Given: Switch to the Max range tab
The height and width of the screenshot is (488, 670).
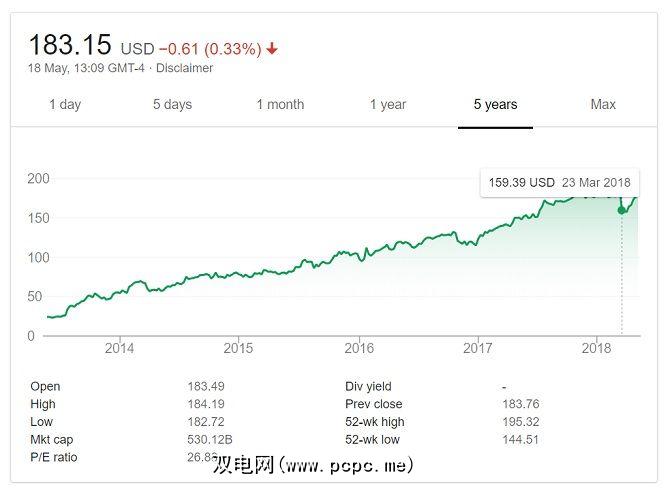Looking at the screenshot, I should tap(603, 104).
